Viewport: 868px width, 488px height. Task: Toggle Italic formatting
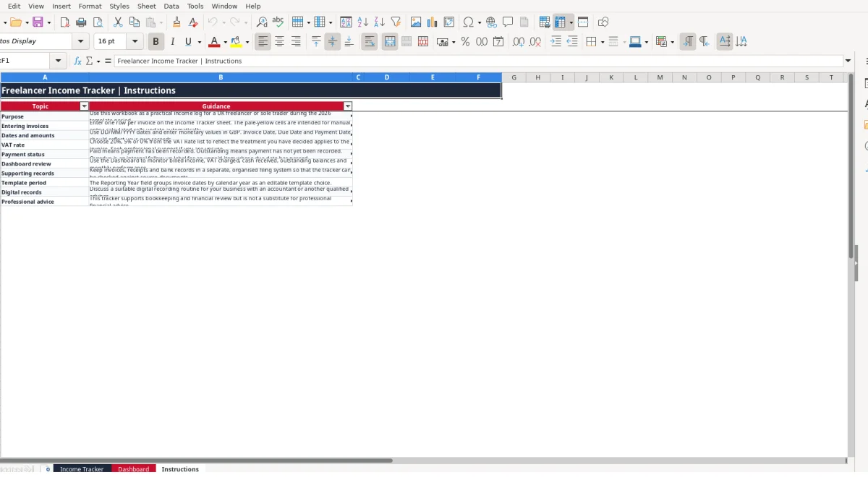[x=172, y=42]
